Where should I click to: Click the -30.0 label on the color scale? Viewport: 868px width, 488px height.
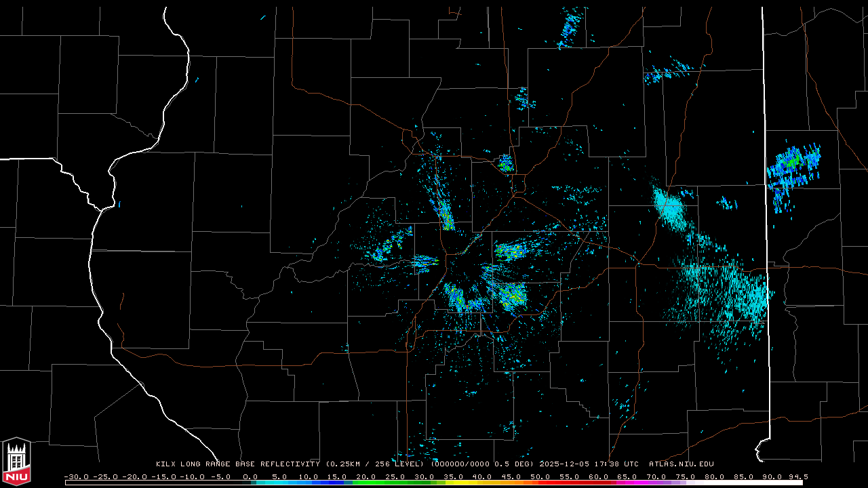click(x=77, y=476)
